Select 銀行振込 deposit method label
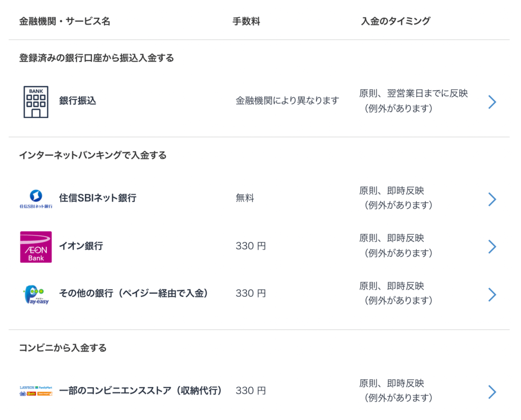 coord(78,101)
